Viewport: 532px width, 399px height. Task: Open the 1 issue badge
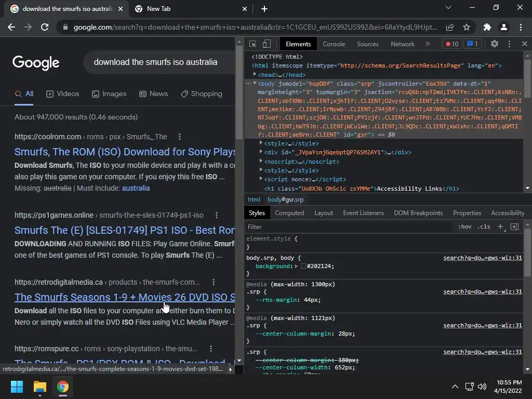pos(472,44)
